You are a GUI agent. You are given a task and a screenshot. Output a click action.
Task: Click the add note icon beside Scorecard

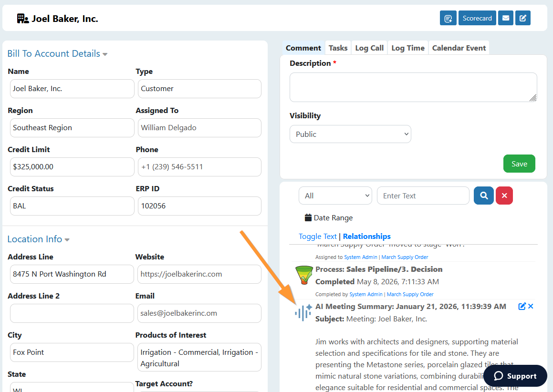pos(448,18)
